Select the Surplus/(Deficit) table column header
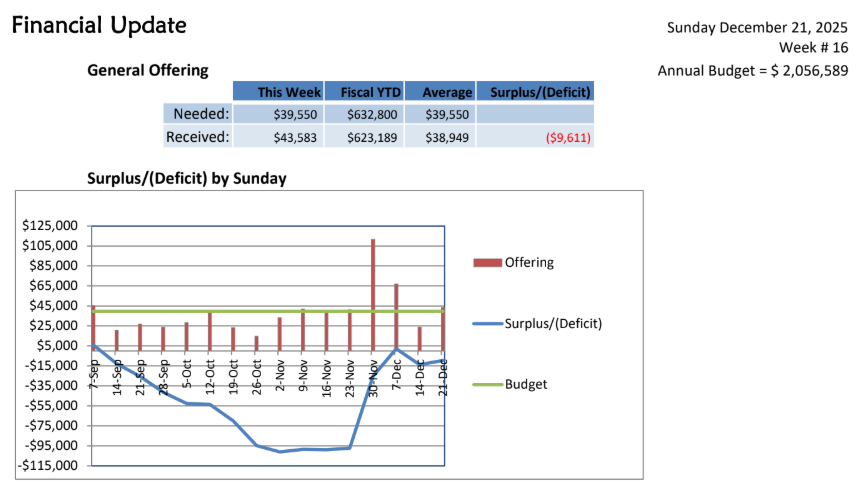This screenshot has height=485, width=866. pos(535,92)
